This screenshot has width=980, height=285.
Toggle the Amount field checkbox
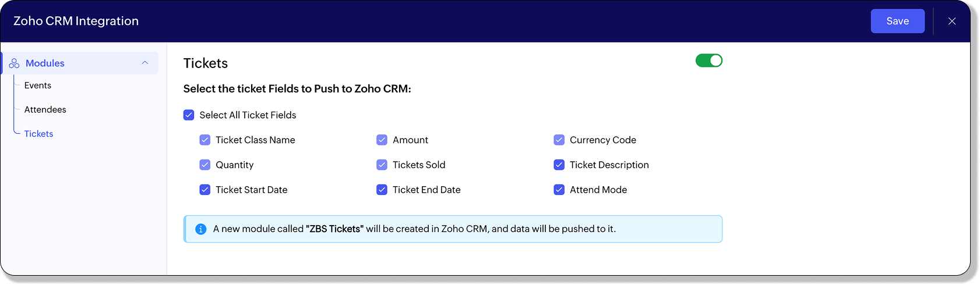(x=382, y=140)
